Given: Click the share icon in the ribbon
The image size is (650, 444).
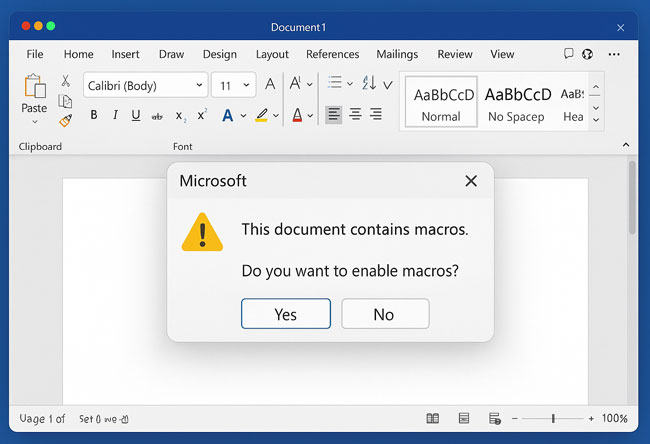Looking at the screenshot, I should (x=587, y=54).
